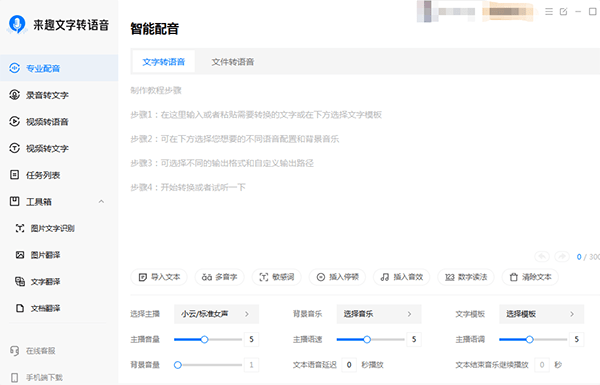Click the 导入文本 button
The image size is (600, 385).
[159, 277]
